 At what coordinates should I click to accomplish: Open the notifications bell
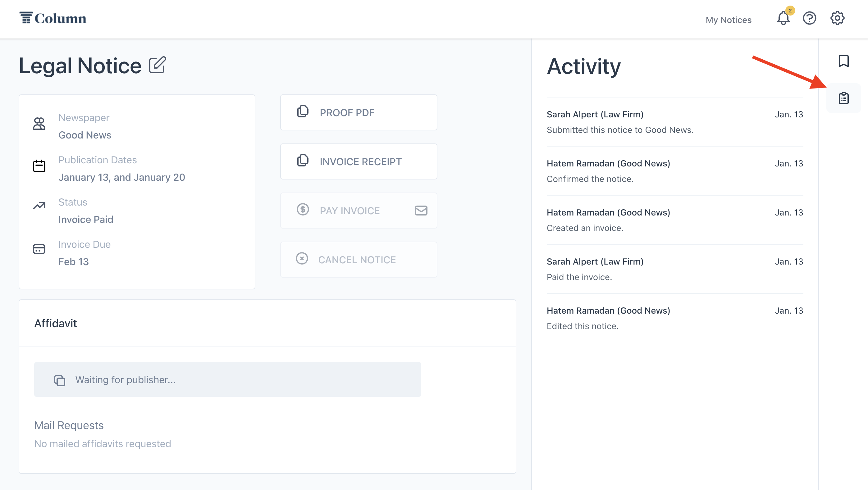point(783,19)
